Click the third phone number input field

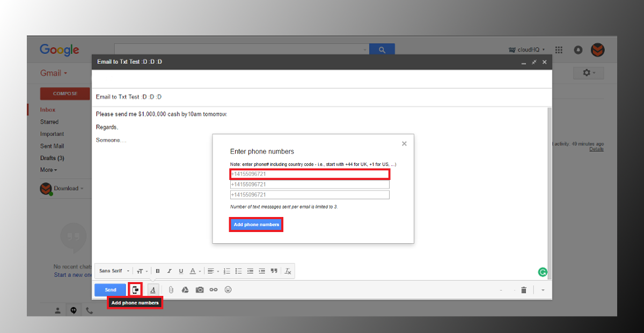point(310,194)
